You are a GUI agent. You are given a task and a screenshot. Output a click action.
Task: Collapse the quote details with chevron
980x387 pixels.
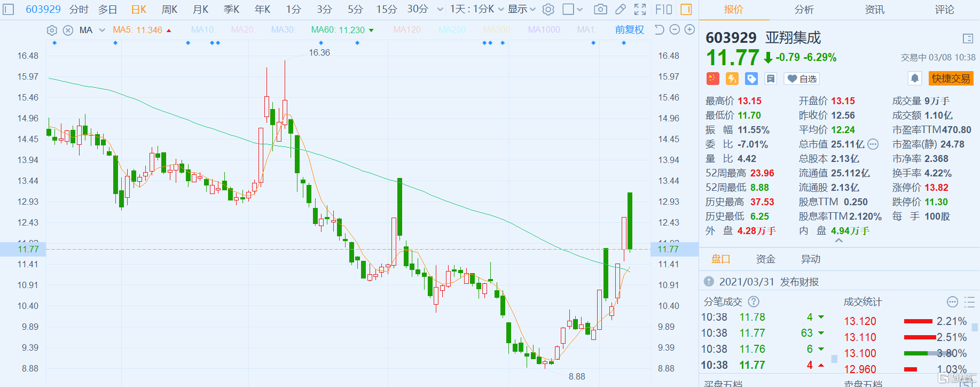point(839,241)
